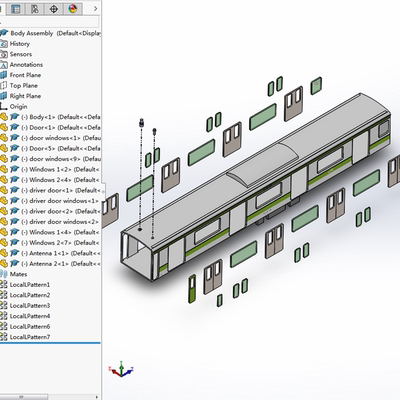Click the XYZ orientation triad
The width and height of the screenshot is (400, 400).
point(121,369)
